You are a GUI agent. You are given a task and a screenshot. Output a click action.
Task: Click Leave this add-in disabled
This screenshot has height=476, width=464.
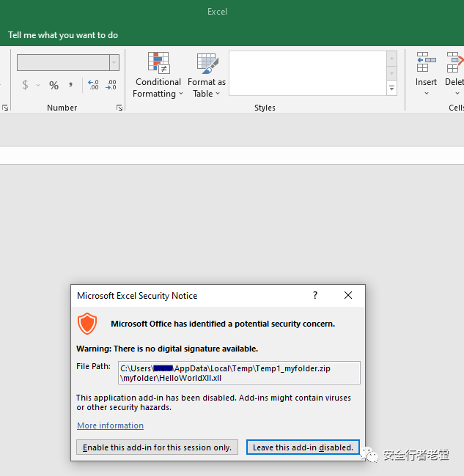tap(303, 447)
